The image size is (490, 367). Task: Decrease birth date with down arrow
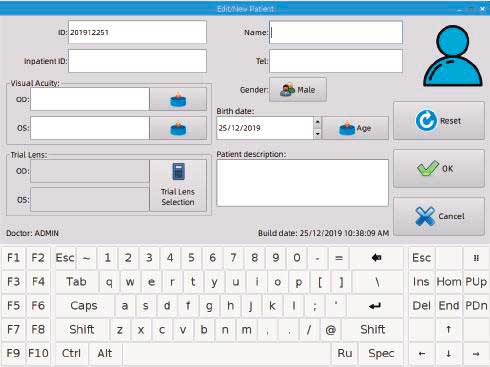pos(318,134)
